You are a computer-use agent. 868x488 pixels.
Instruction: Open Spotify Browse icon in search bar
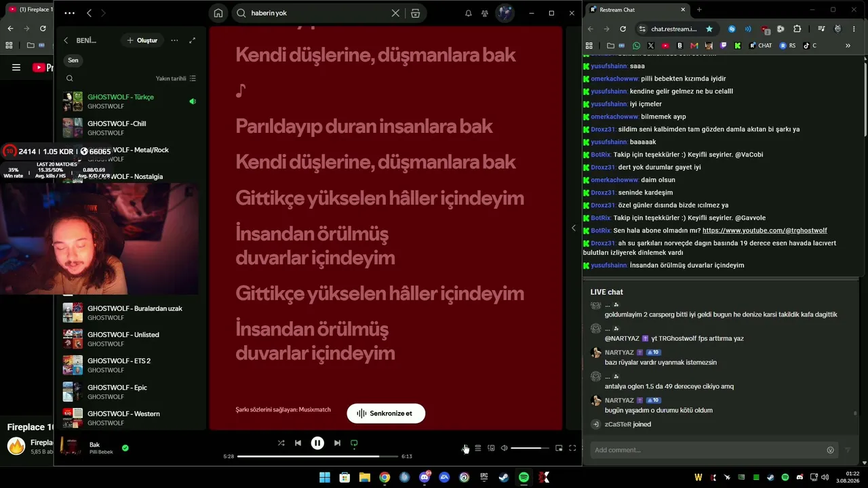click(x=416, y=13)
